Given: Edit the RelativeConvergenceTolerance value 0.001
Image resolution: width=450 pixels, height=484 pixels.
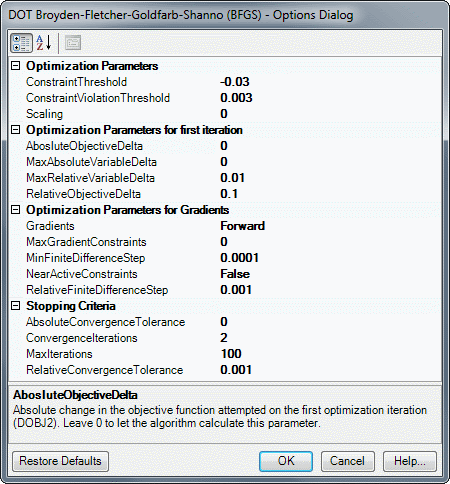Looking at the screenshot, I should (330, 370).
